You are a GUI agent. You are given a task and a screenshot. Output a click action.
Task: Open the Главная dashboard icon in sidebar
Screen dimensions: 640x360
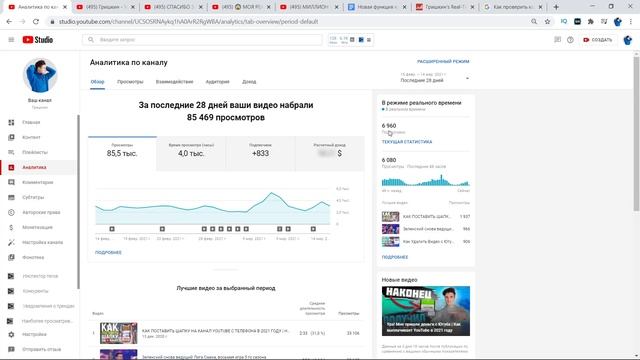(11, 122)
